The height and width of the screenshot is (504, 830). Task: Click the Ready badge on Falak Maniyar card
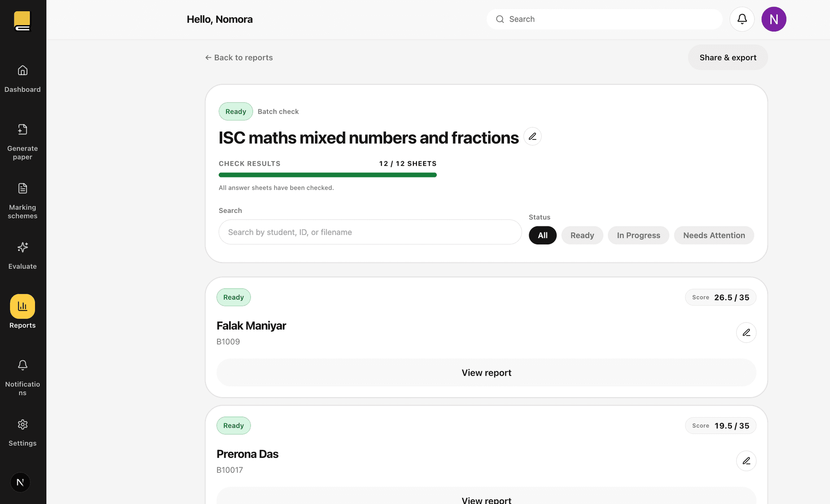tap(233, 297)
